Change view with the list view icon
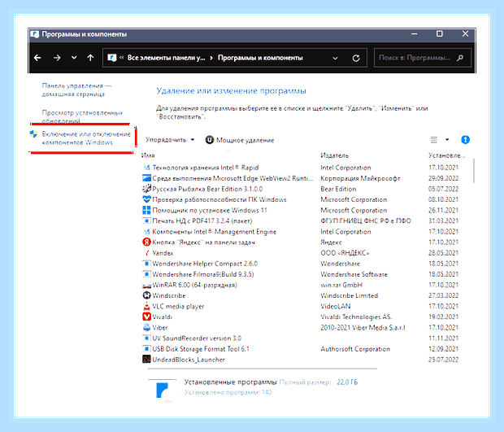The image size is (504, 432). 434,140
